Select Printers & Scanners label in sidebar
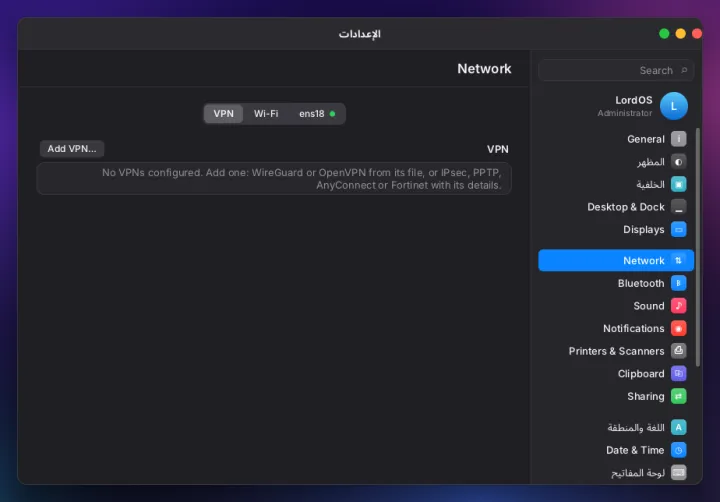The image size is (720, 502). click(616, 351)
